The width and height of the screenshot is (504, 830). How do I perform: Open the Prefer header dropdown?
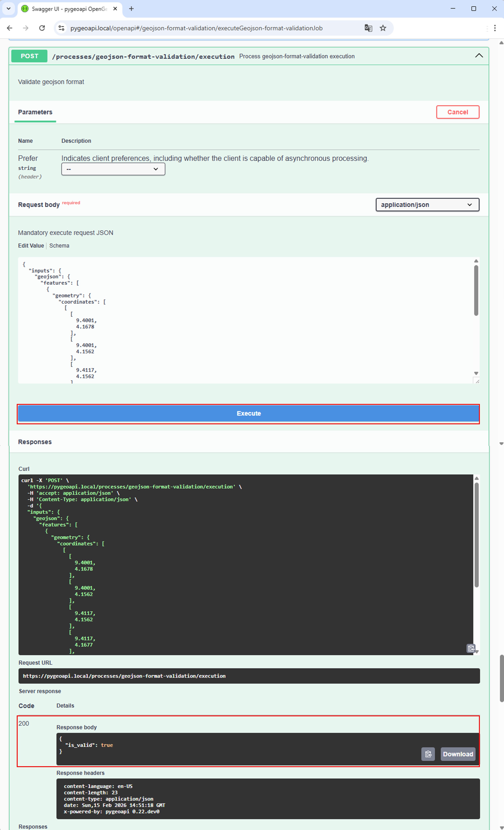click(x=113, y=169)
